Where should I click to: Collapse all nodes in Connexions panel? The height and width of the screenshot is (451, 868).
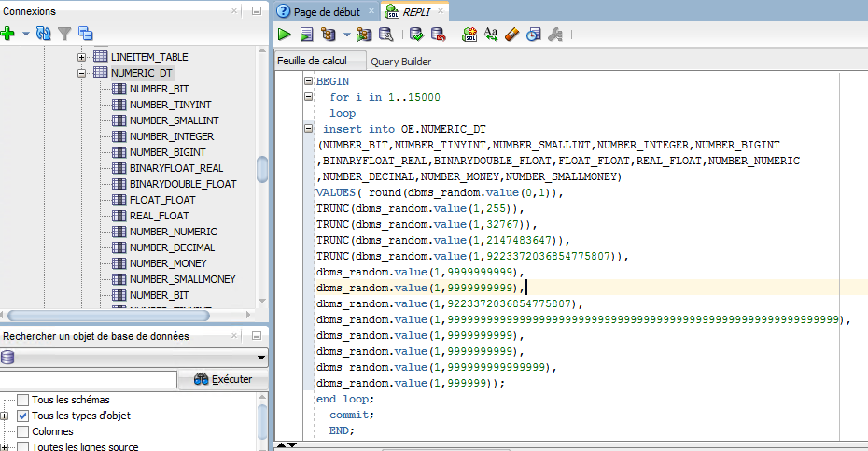85,34
